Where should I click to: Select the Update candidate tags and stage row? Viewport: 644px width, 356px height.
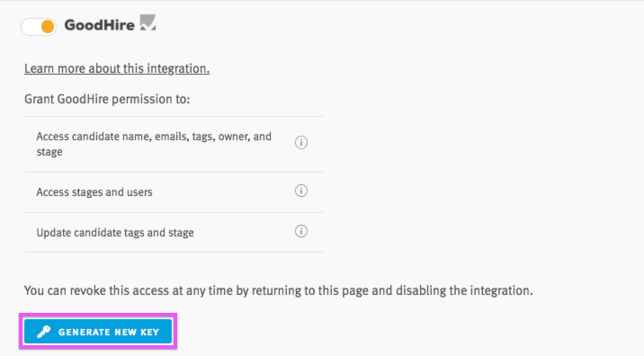pos(174,233)
